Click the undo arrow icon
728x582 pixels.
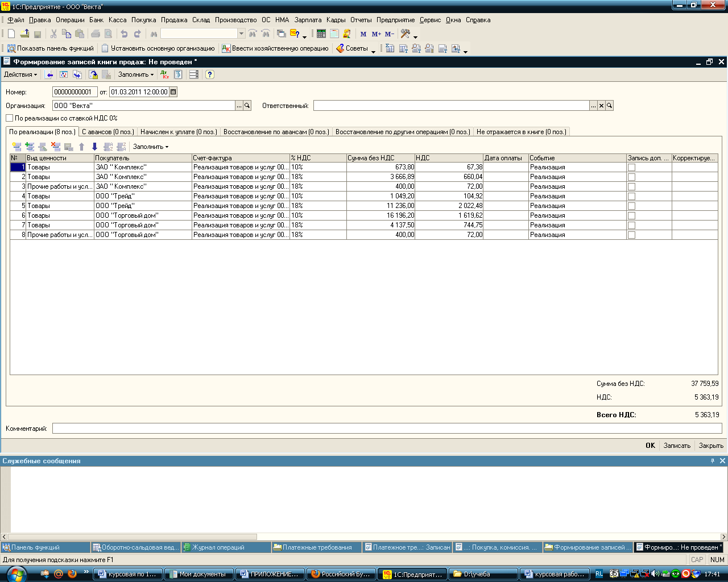point(125,34)
